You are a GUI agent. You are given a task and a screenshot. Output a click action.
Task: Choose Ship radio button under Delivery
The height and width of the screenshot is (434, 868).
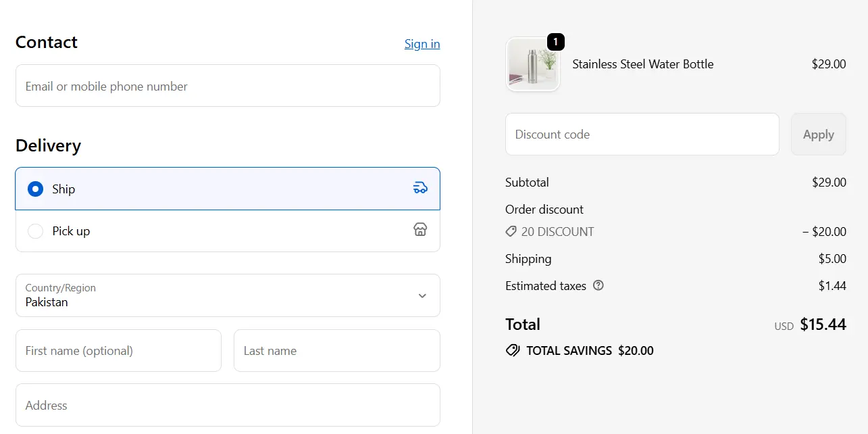(x=35, y=189)
